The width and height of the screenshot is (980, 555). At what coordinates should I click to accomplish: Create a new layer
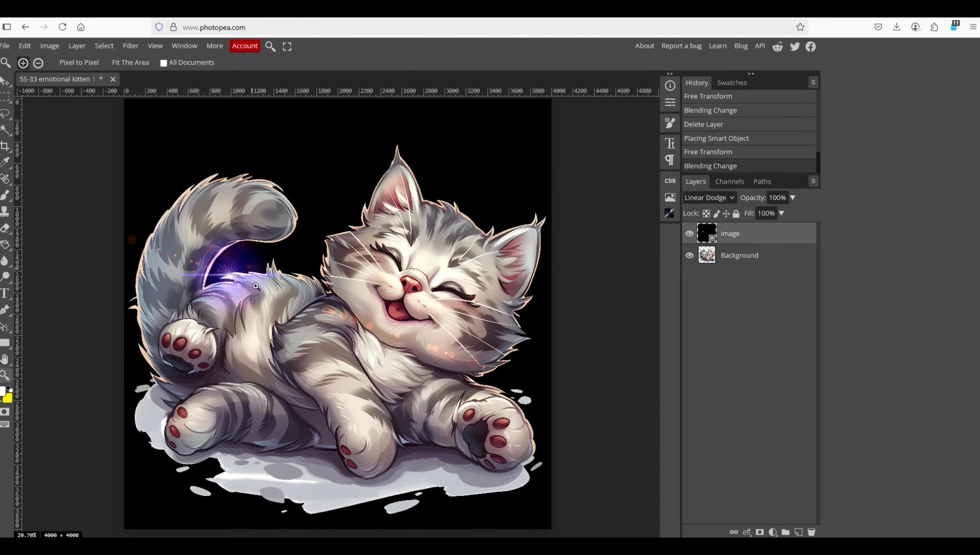799,532
